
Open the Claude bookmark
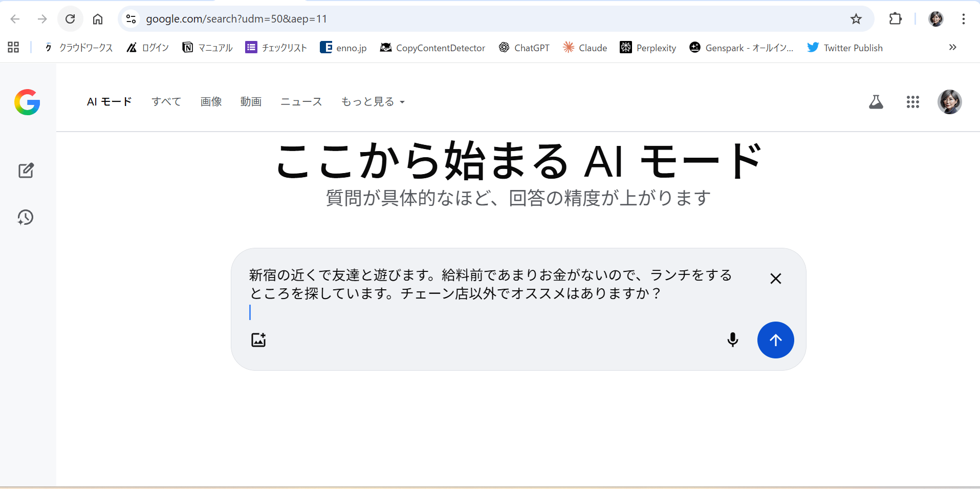coord(585,48)
